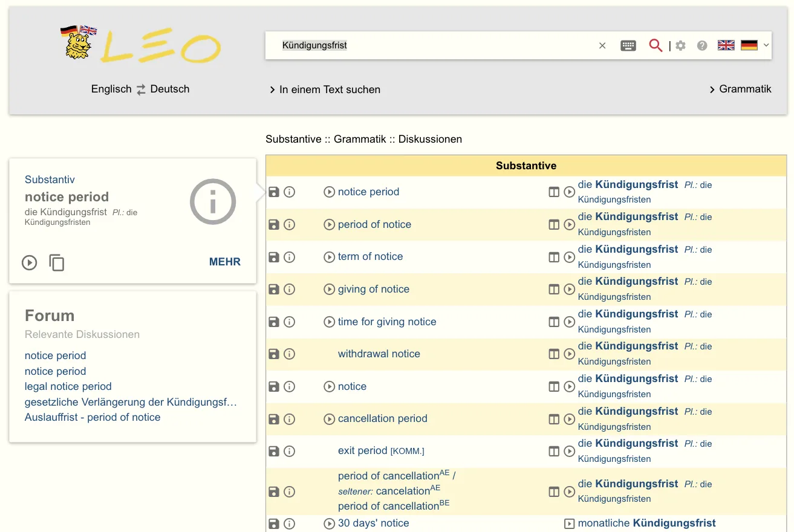Jump to the Diskussionen anchor link
794x532 pixels.
click(x=430, y=139)
